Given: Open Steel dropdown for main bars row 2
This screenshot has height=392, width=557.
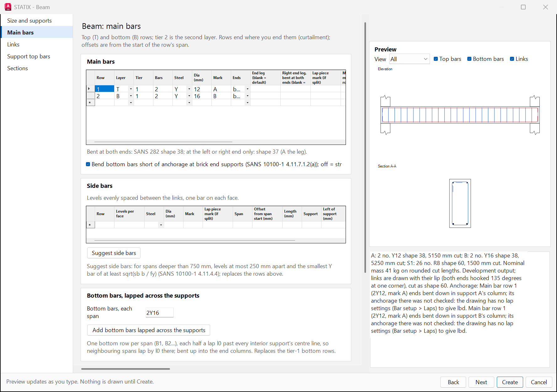Looking at the screenshot, I should pos(189,96).
